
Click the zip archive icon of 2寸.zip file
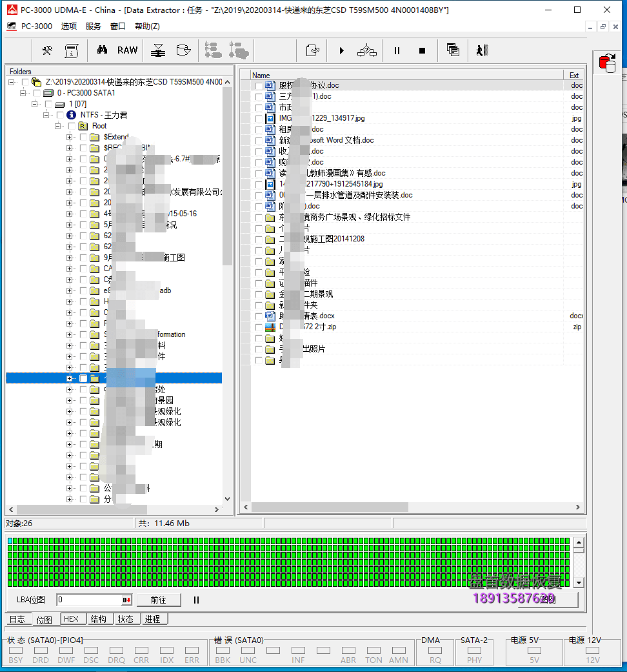[x=270, y=327]
